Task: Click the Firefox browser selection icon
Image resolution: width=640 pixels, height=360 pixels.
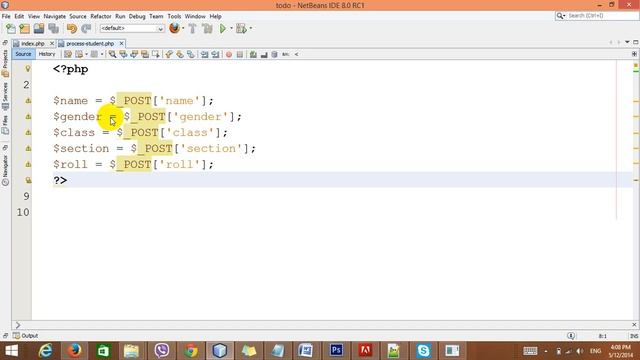Action: [x=174, y=28]
